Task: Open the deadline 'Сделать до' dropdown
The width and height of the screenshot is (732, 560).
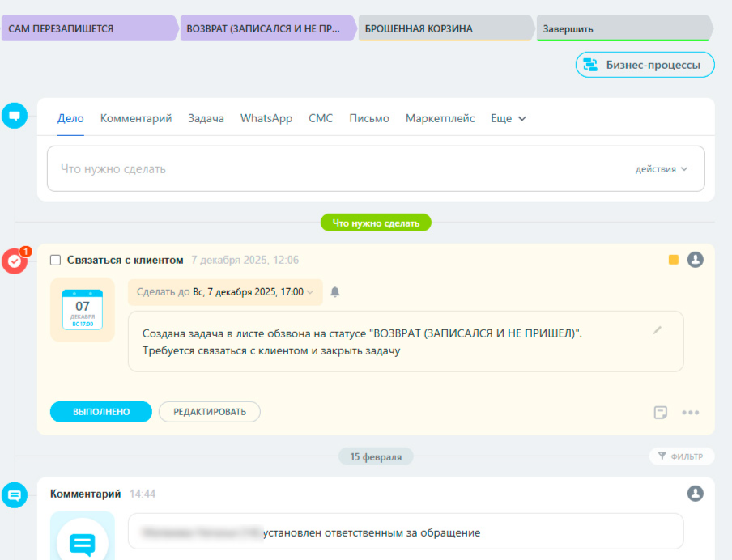Action: (x=225, y=292)
